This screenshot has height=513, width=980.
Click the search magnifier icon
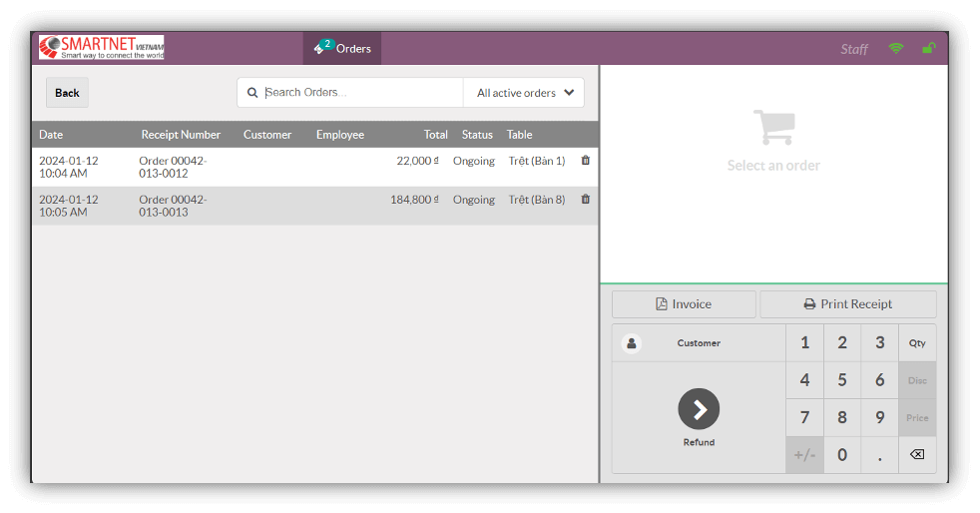point(252,93)
